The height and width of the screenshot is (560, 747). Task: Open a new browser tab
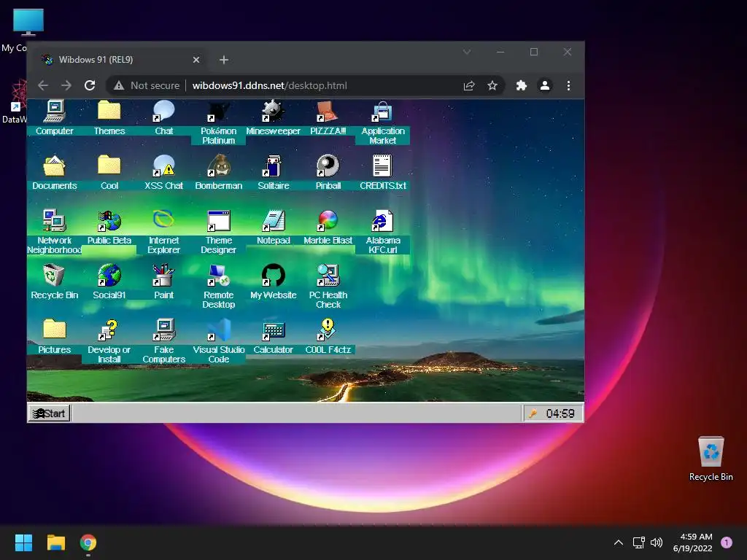click(224, 60)
